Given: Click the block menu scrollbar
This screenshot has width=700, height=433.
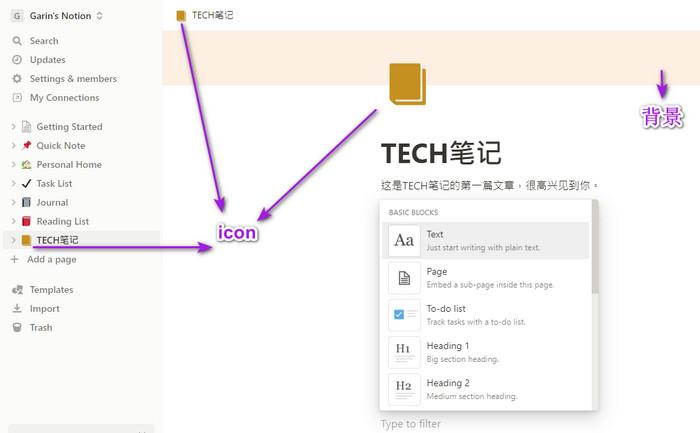Looking at the screenshot, I should point(595,247).
